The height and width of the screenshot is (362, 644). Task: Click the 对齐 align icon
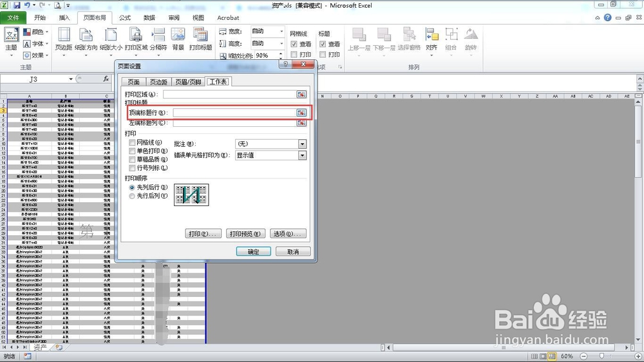tap(431, 35)
